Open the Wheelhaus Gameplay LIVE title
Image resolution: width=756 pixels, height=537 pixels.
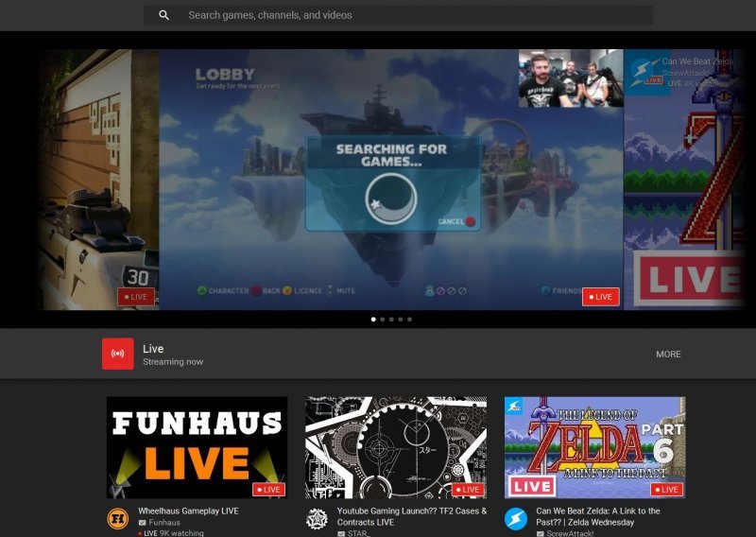[188, 511]
